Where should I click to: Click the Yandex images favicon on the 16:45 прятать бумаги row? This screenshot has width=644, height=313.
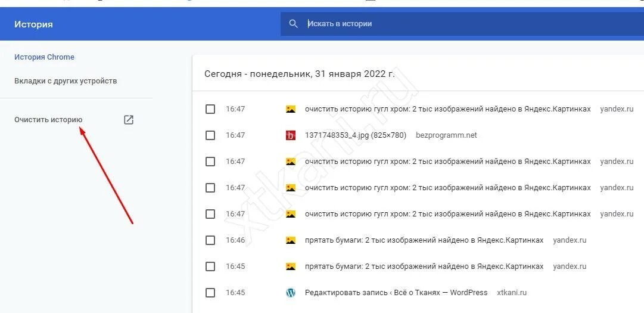(x=291, y=266)
